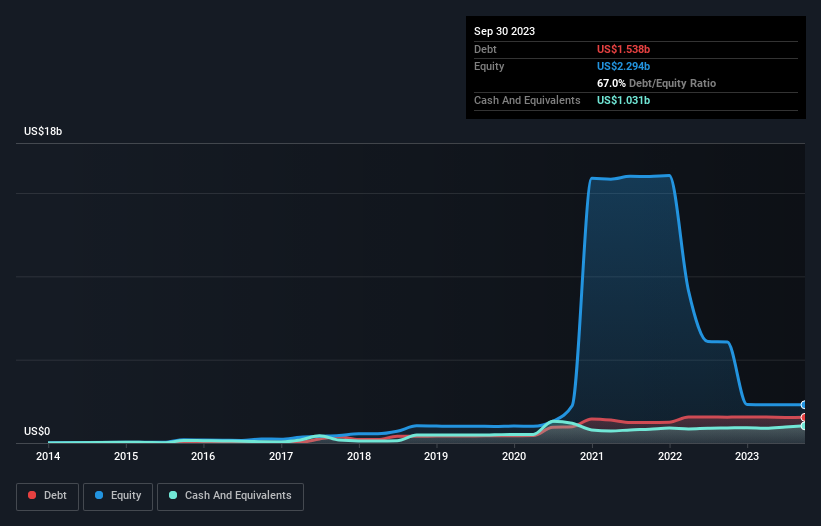The width and height of the screenshot is (821, 526).
Task: Click the 2022 x-axis label
Action: coord(670,456)
